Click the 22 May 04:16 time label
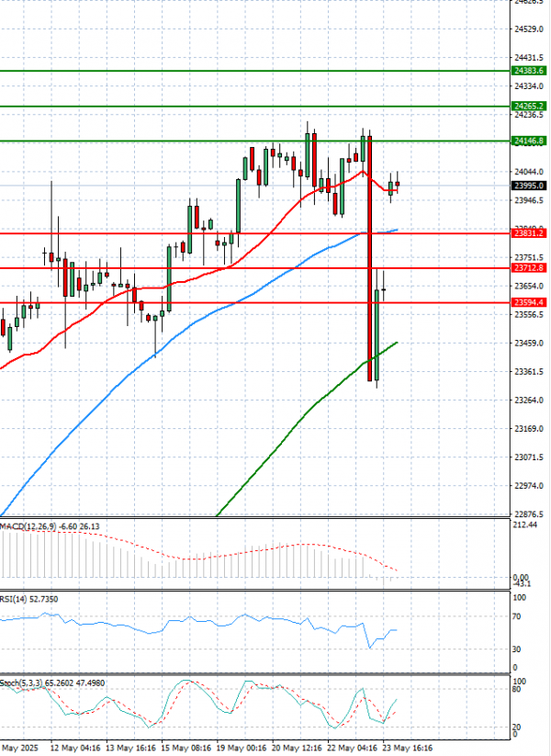Image resolution: width=551 pixels, height=756 pixels. [x=353, y=749]
